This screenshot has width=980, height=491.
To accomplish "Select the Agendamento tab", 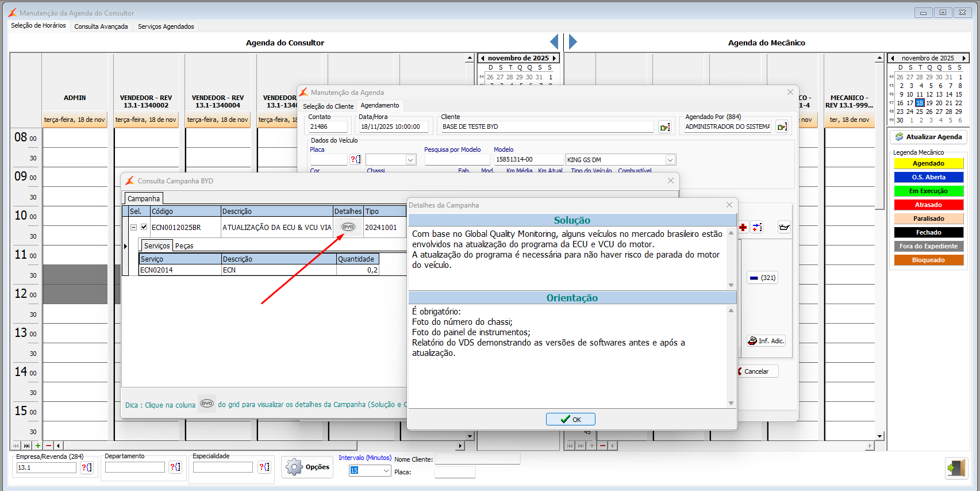I will click(380, 105).
